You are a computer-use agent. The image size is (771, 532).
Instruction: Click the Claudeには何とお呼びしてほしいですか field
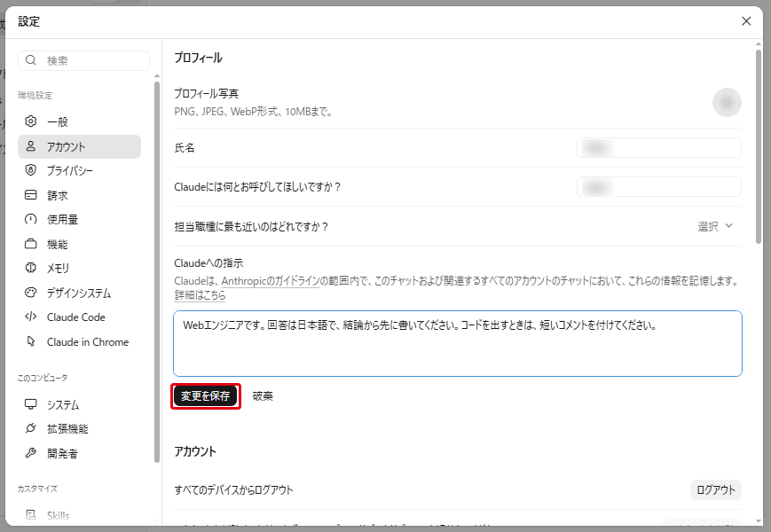click(659, 187)
